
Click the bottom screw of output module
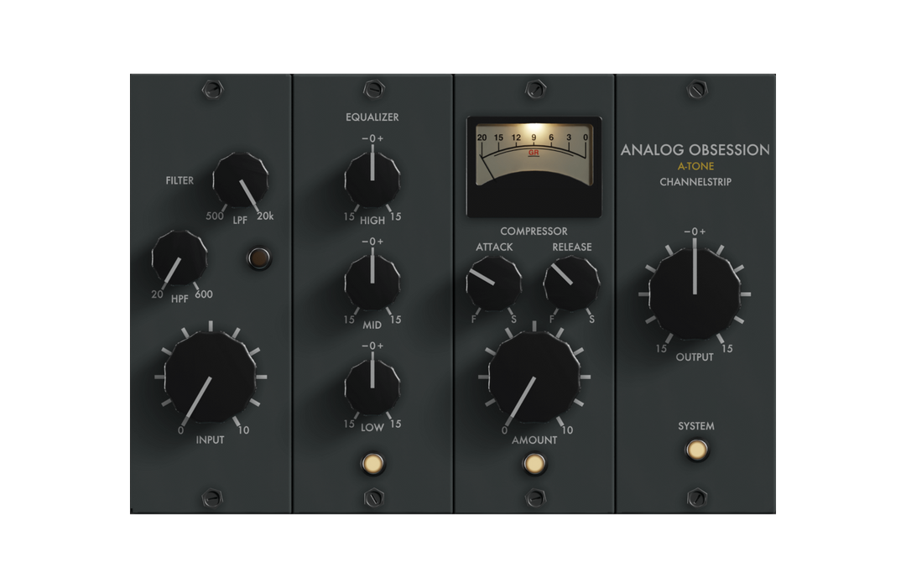[x=697, y=498]
